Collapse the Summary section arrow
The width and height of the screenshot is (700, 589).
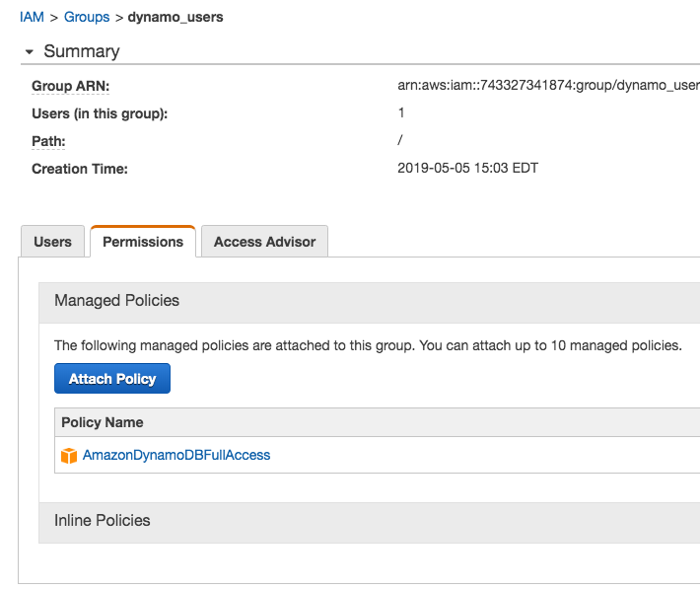(30, 52)
